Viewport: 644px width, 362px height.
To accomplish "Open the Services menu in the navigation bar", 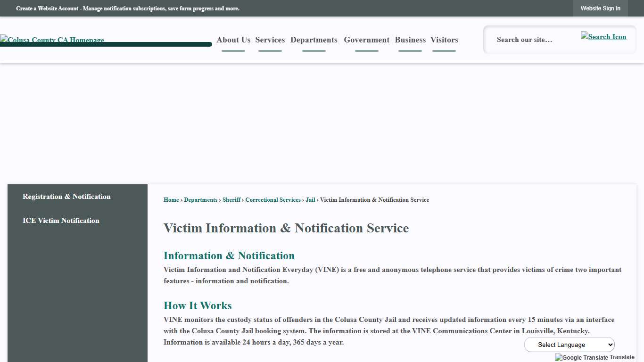I will [x=270, y=40].
